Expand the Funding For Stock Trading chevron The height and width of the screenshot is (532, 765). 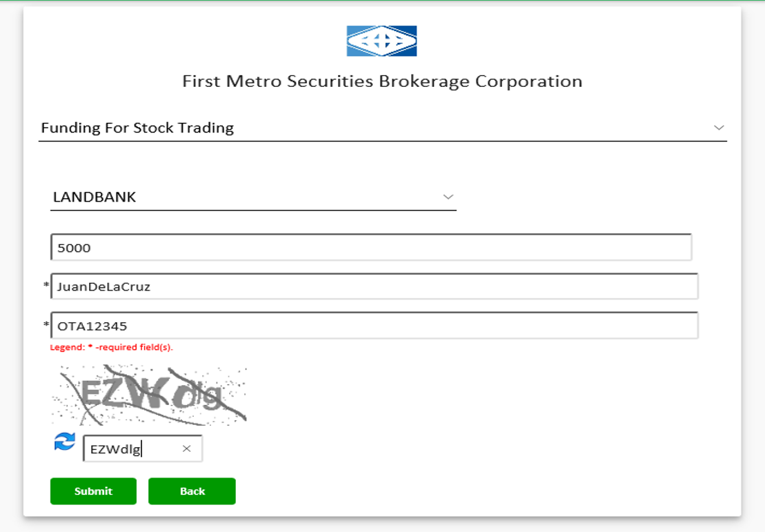click(719, 128)
